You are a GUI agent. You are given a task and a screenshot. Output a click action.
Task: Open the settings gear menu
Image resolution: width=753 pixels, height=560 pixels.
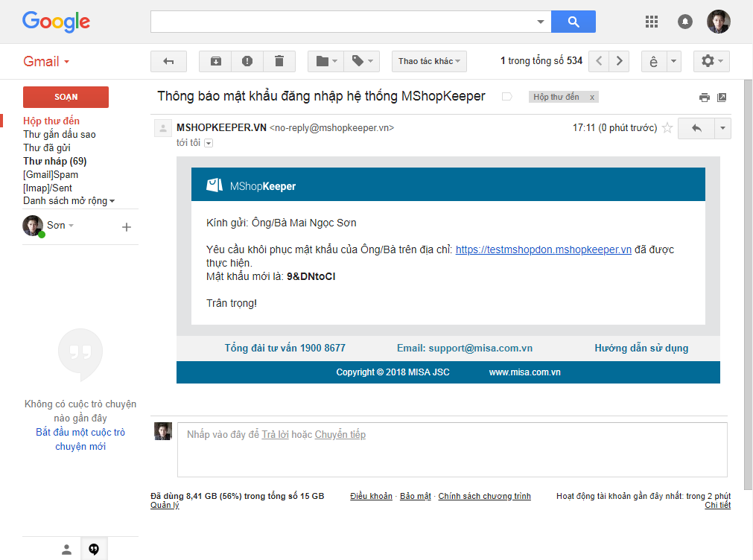[711, 61]
